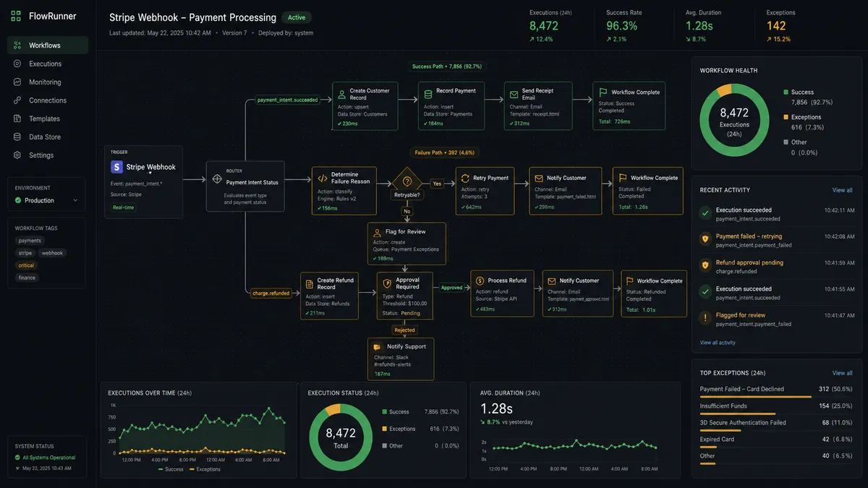Click Process Refund dollar icon
Image resolution: width=868 pixels, height=488 pixels.
coord(480,281)
